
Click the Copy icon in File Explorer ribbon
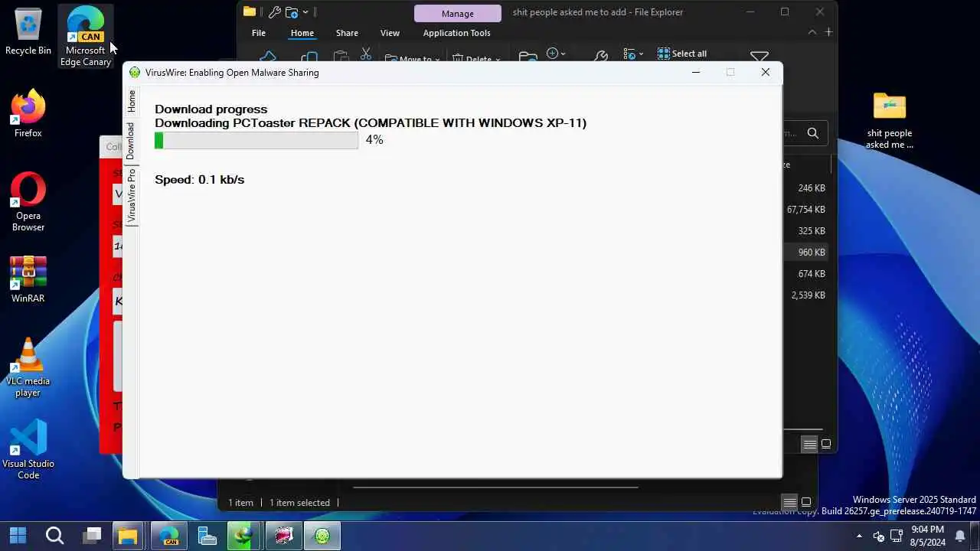tap(309, 57)
